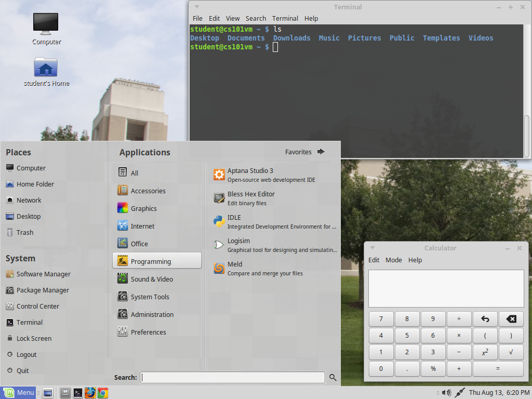Open Trash from Places
532x399 pixels.
20,232
